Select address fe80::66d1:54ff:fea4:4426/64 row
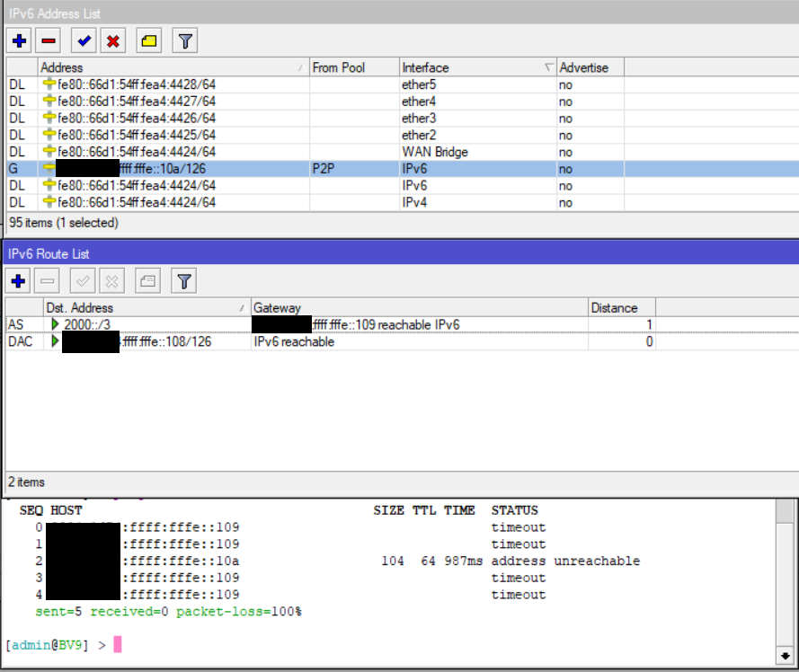This screenshot has width=799, height=672. 403,119
